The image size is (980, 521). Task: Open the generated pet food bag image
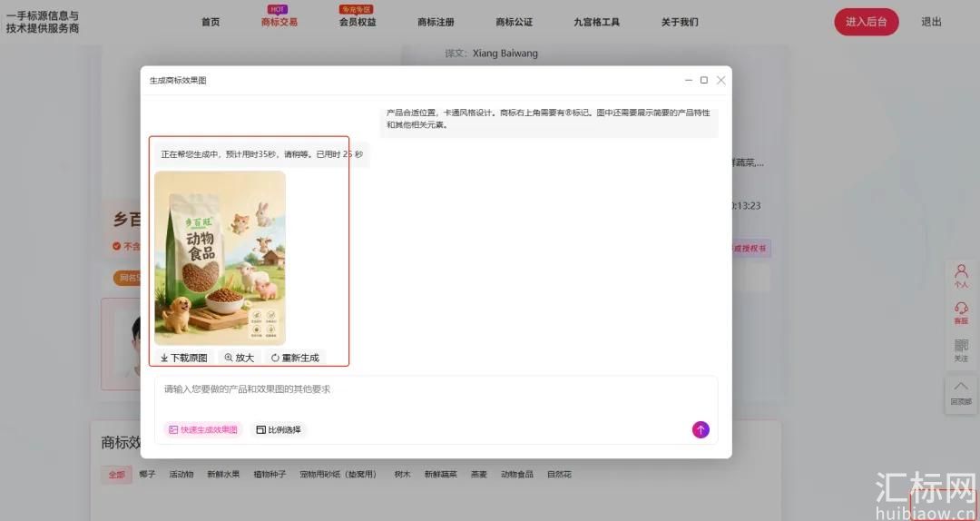tap(220, 258)
